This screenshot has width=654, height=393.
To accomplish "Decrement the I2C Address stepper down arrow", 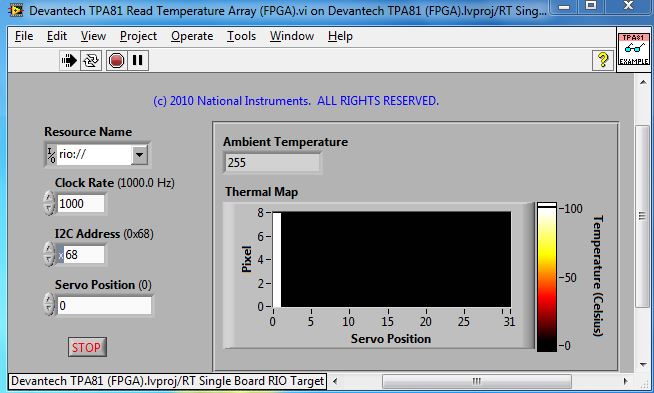I will 49,260.
